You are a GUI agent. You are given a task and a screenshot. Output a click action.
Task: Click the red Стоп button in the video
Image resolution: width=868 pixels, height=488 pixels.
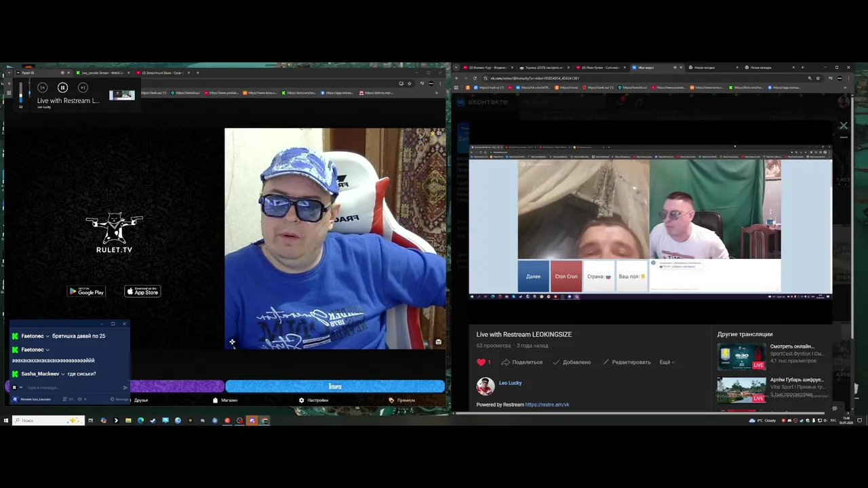[x=566, y=277]
